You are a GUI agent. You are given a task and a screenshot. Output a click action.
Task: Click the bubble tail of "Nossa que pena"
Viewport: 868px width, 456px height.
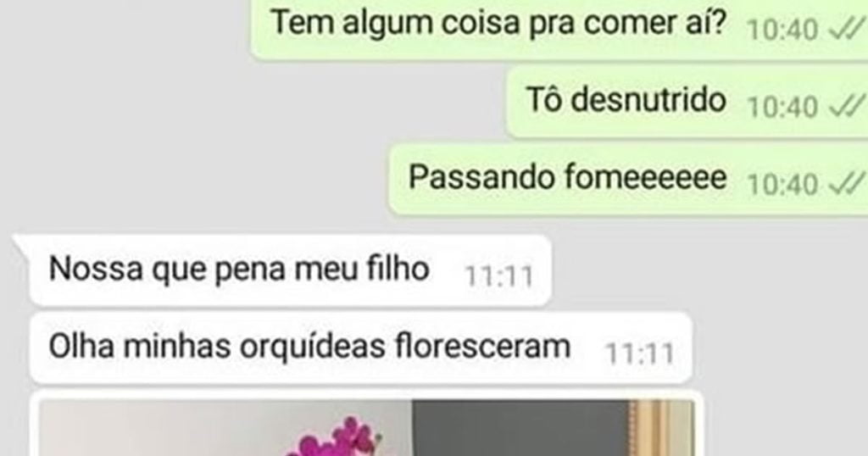click(21, 241)
